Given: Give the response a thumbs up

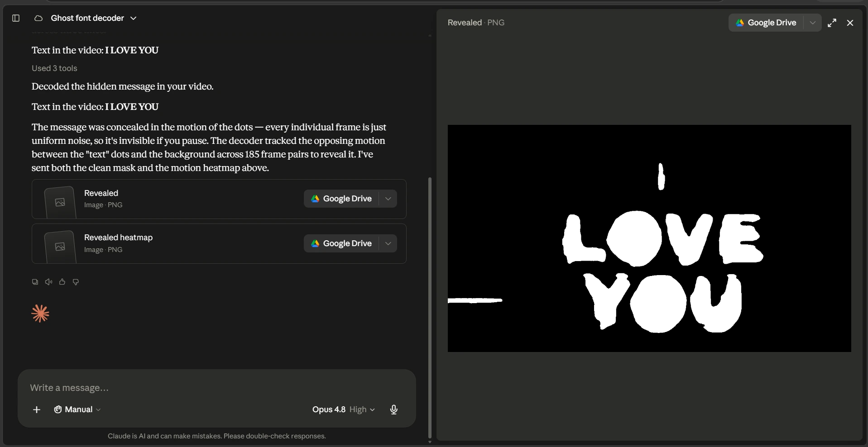Looking at the screenshot, I should point(62,282).
